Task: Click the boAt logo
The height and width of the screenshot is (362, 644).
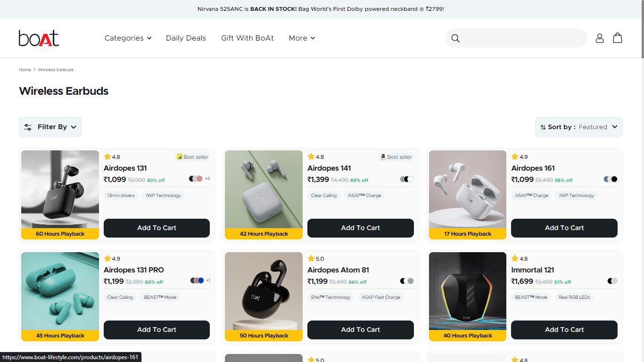Action: coord(38,38)
